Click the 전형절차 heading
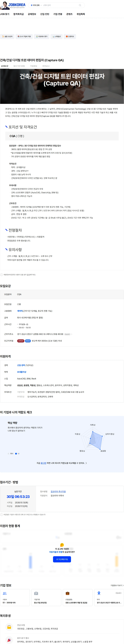 [x=15, y=230]
